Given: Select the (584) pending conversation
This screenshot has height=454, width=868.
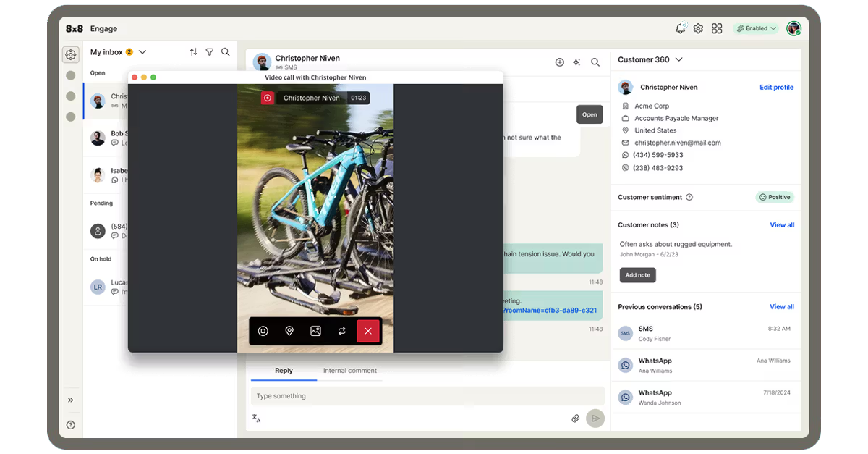Looking at the screenshot, I should coord(106,231).
